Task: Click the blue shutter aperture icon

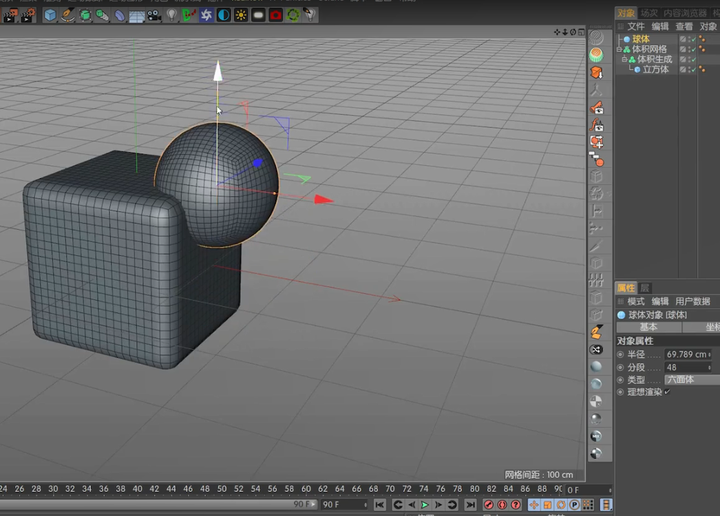Action: 206,15
